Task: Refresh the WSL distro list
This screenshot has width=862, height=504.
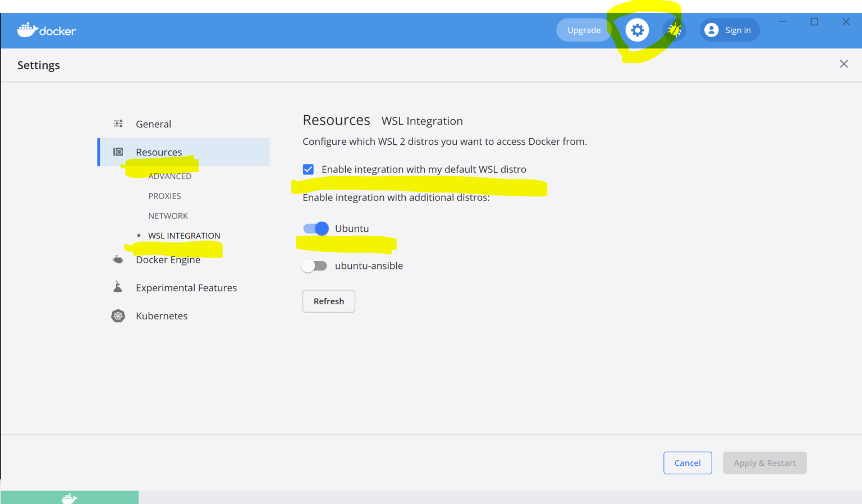Action: click(329, 301)
